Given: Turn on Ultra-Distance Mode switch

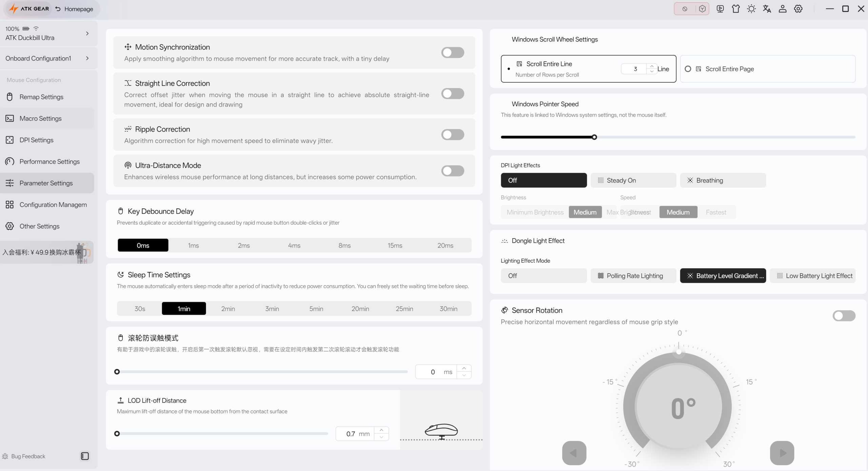Looking at the screenshot, I should click(452, 171).
